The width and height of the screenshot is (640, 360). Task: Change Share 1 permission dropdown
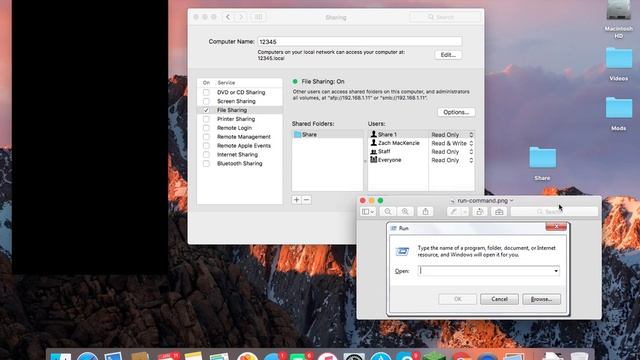point(452,135)
